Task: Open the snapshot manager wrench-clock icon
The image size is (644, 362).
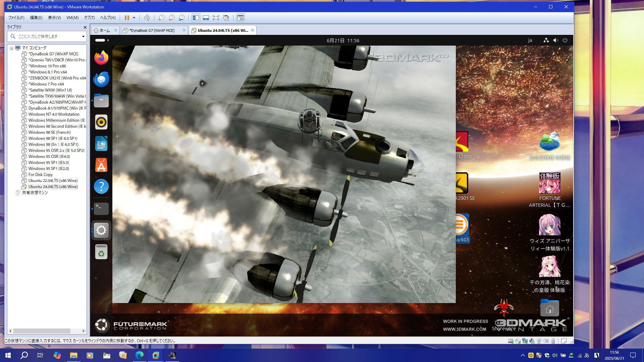Action: pos(181,18)
